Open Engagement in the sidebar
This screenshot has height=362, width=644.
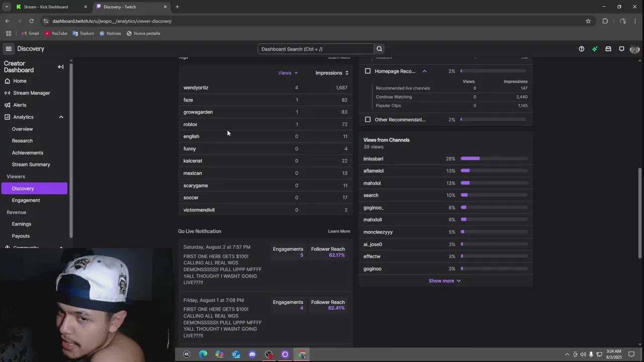[26, 200]
